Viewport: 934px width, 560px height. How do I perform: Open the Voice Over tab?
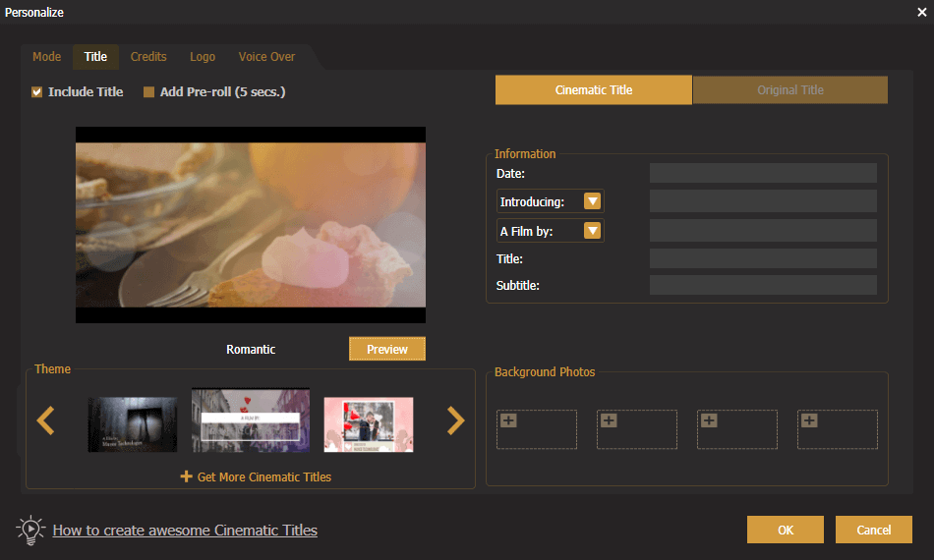tap(266, 57)
